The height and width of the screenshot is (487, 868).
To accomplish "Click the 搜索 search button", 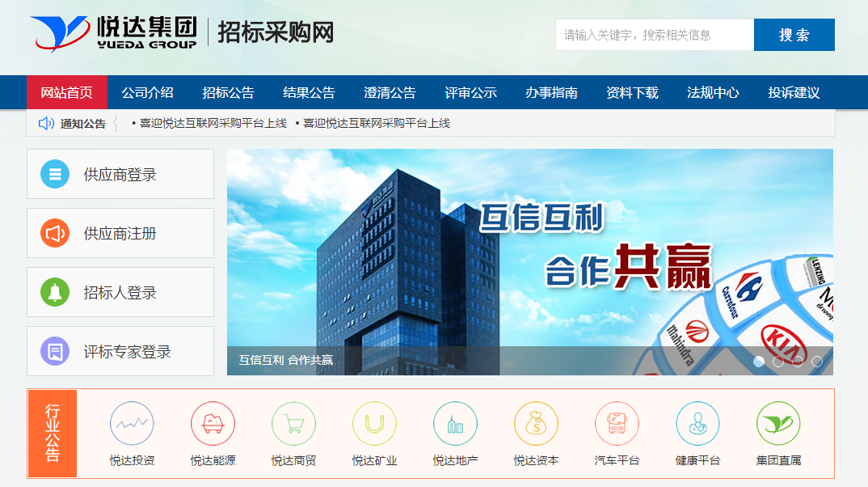I will click(794, 35).
